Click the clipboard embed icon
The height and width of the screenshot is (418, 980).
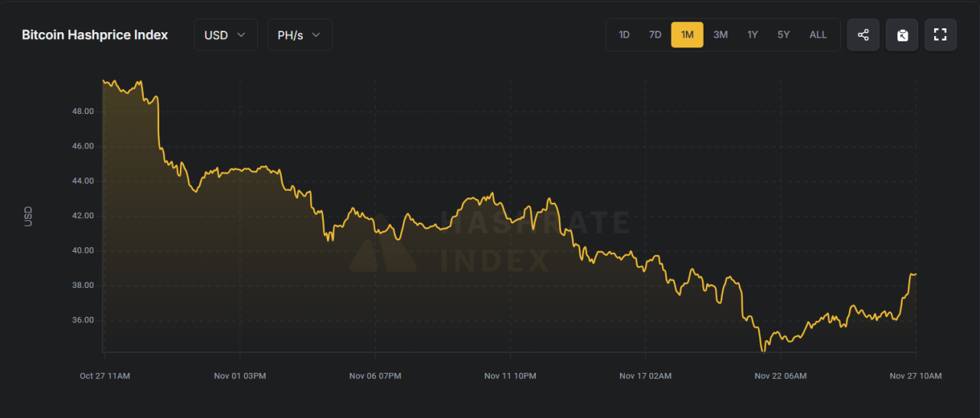click(x=902, y=35)
